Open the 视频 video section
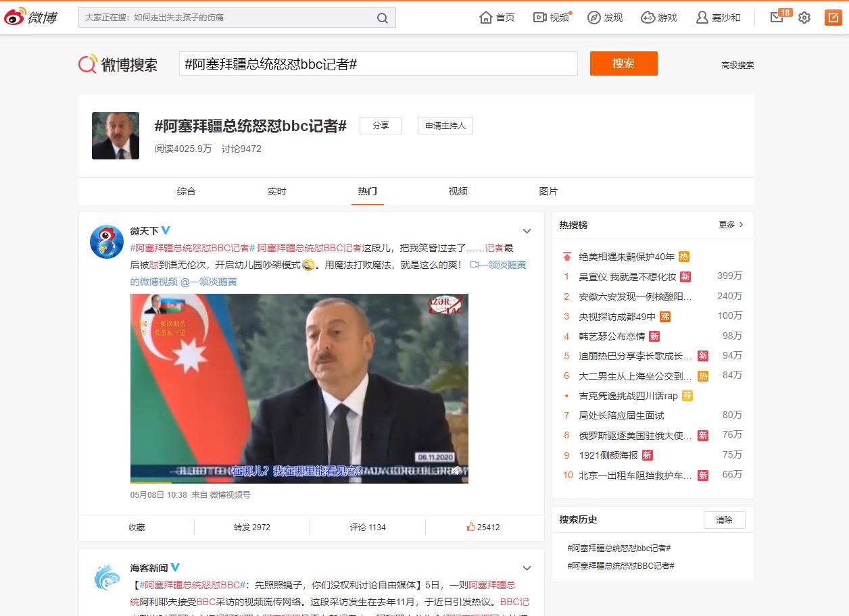 551,18
